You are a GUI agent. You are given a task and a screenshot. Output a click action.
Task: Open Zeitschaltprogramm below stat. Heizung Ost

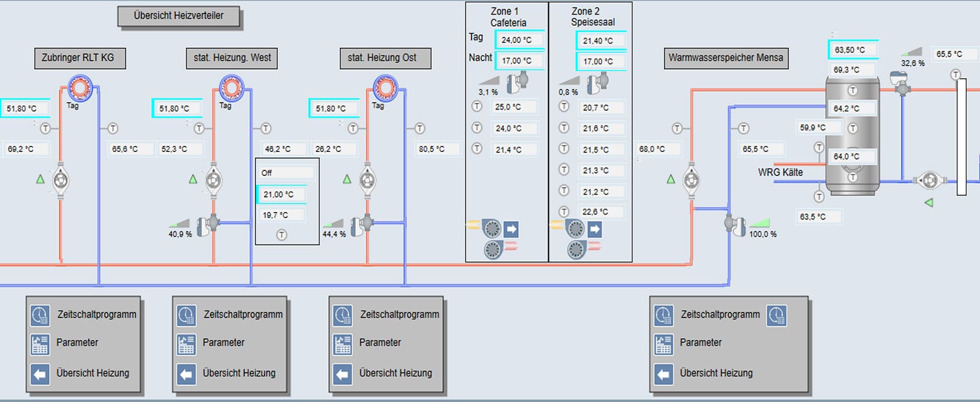coord(399,314)
